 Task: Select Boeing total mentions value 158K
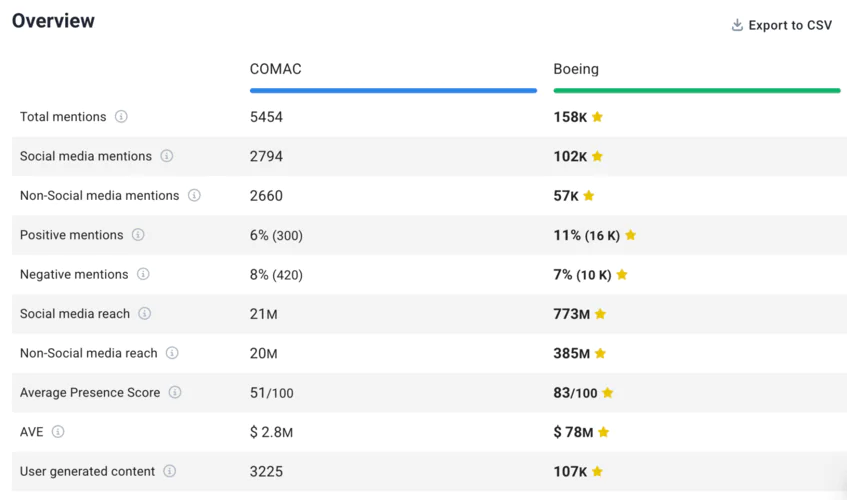(570, 117)
